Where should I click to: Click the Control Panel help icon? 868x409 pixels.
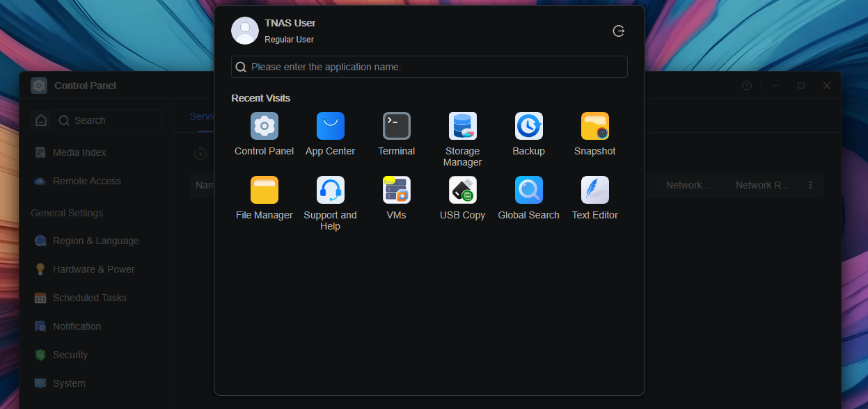tap(747, 86)
